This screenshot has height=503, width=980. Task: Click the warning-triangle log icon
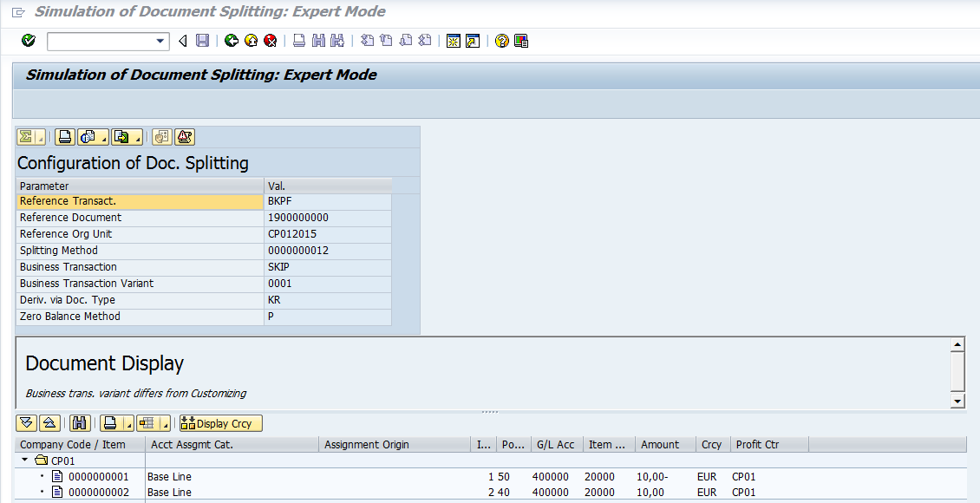[x=185, y=137]
